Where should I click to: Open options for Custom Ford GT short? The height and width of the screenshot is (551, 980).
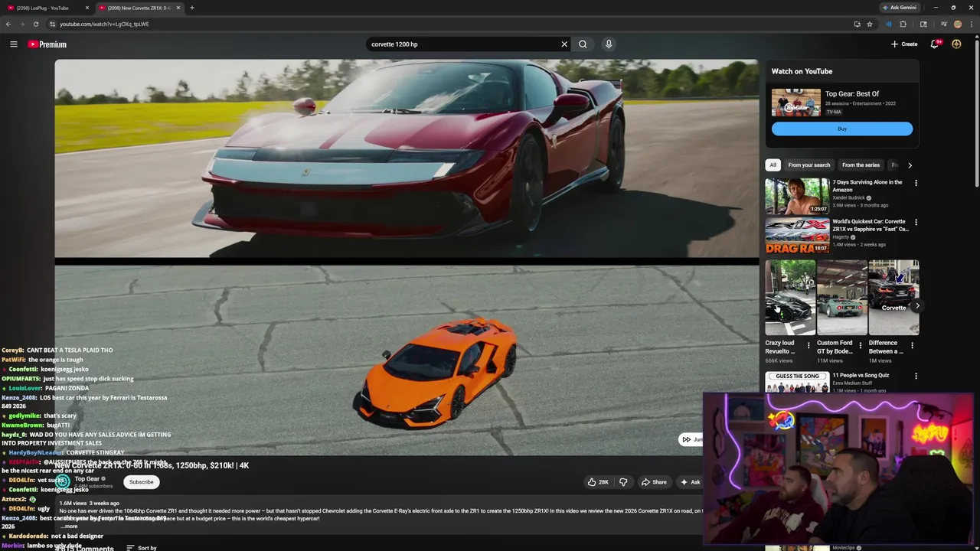coord(861,346)
